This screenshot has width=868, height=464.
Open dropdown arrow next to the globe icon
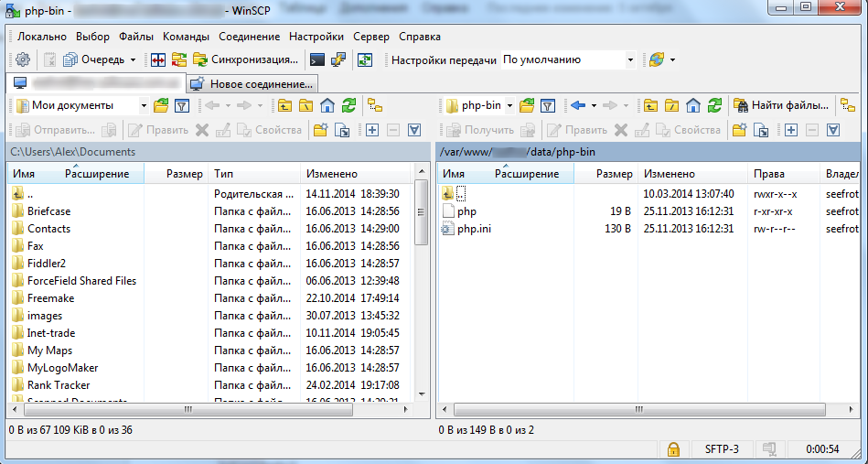pyautogui.click(x=672, y=59)
